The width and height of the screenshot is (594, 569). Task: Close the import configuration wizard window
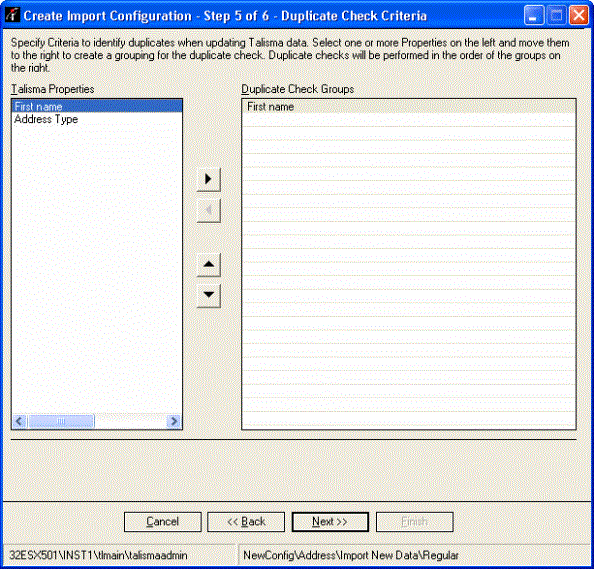579,16
